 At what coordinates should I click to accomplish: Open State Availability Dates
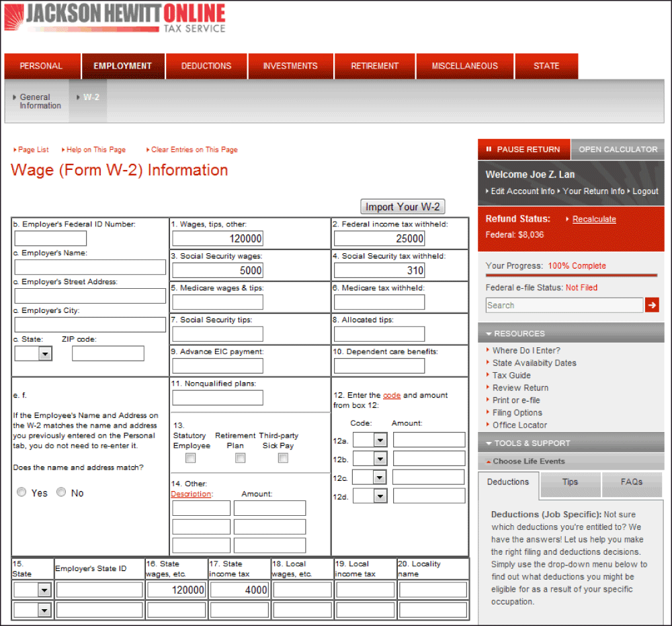pos(534,363)
